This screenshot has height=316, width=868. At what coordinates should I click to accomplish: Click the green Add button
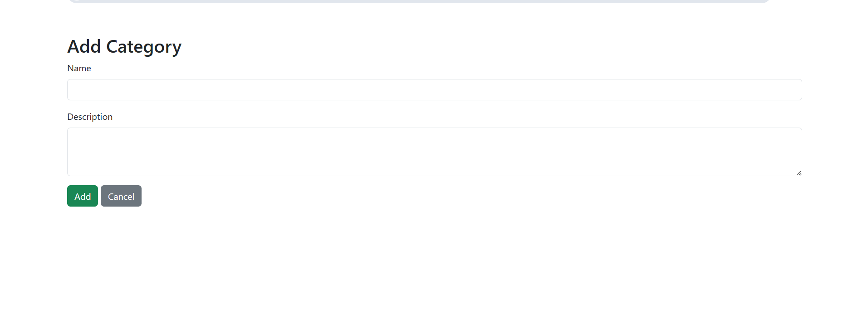82,196
